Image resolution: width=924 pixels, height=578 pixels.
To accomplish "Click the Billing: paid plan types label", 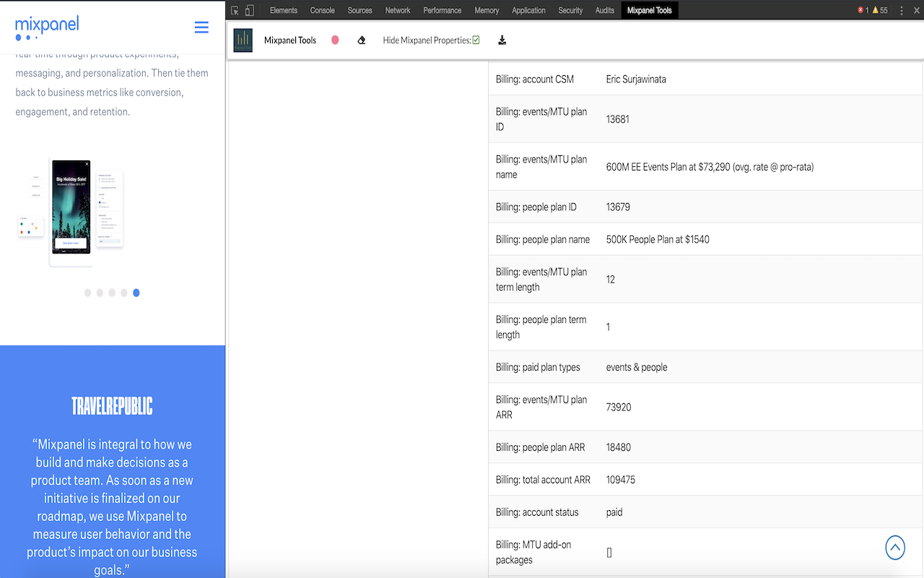I will [538, 367].
